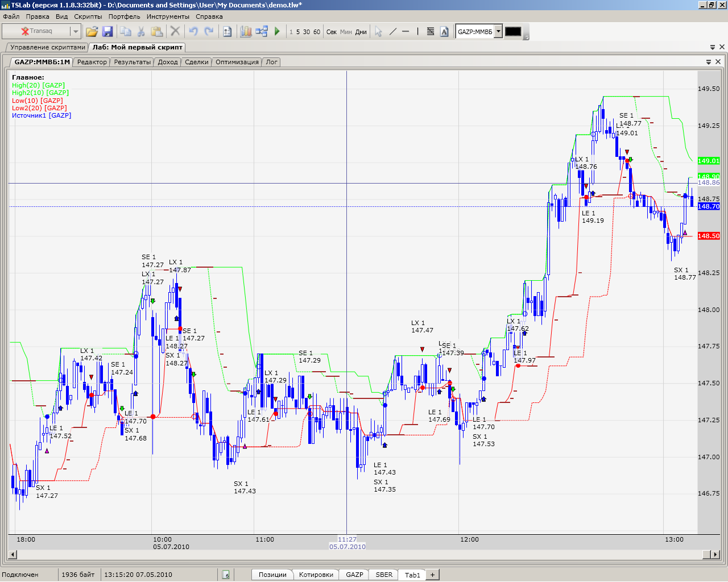Click the striped levels drawing tool icon
728x582 pixels.
(431, 31)
